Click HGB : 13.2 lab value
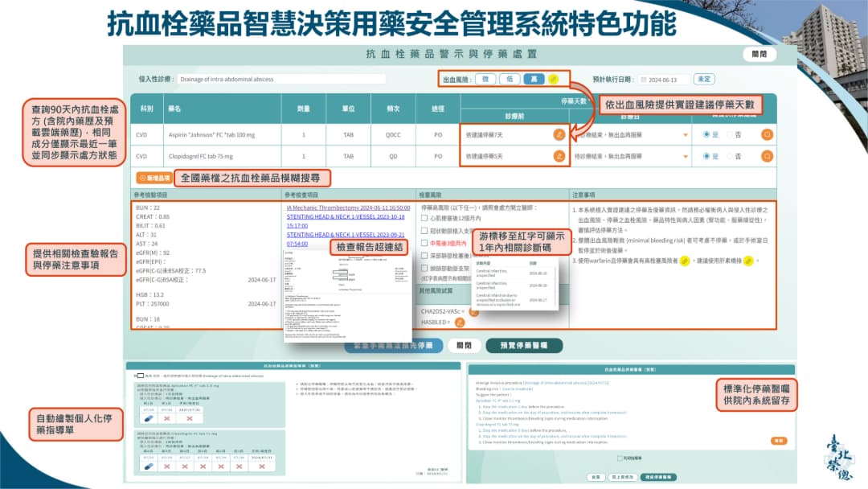 pos(149,295)
